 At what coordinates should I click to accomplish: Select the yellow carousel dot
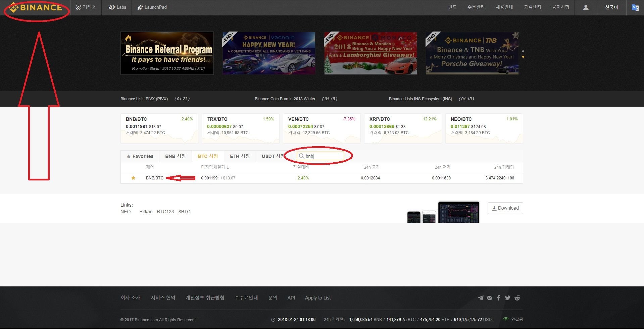[x=523, y=57]
